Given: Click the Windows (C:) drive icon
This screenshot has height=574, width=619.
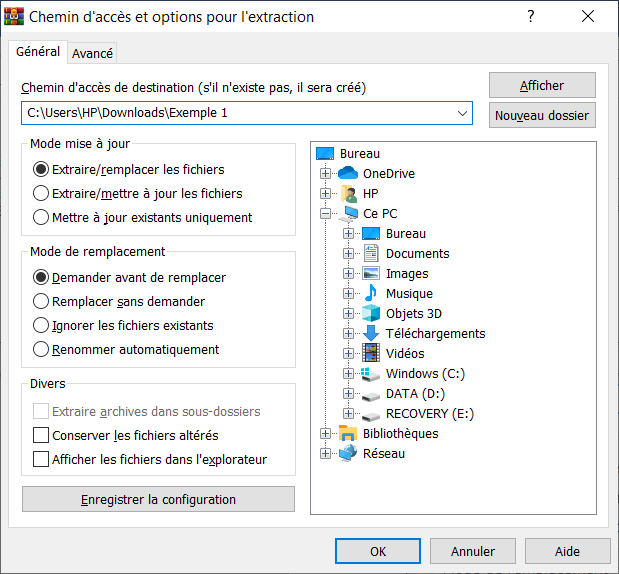Looking at the screenshot, I should tap(371, 374).
